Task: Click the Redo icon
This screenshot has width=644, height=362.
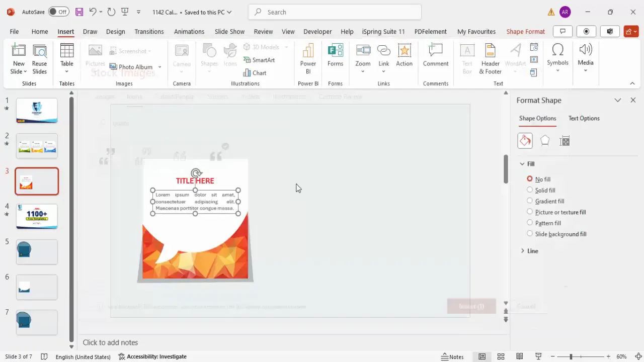Action: pos(111,12)
